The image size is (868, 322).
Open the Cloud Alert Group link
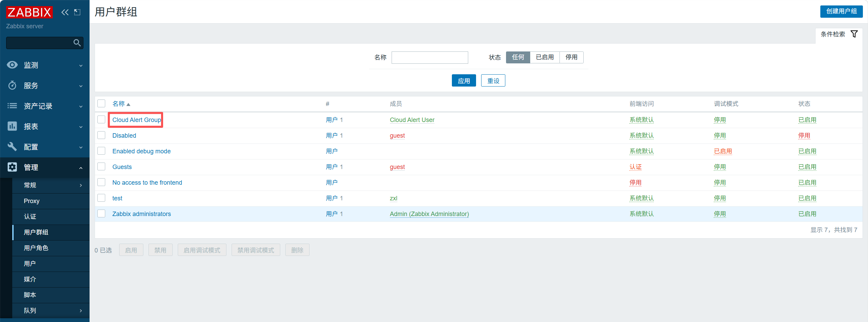pyautogui.click(x=137, y=120)
